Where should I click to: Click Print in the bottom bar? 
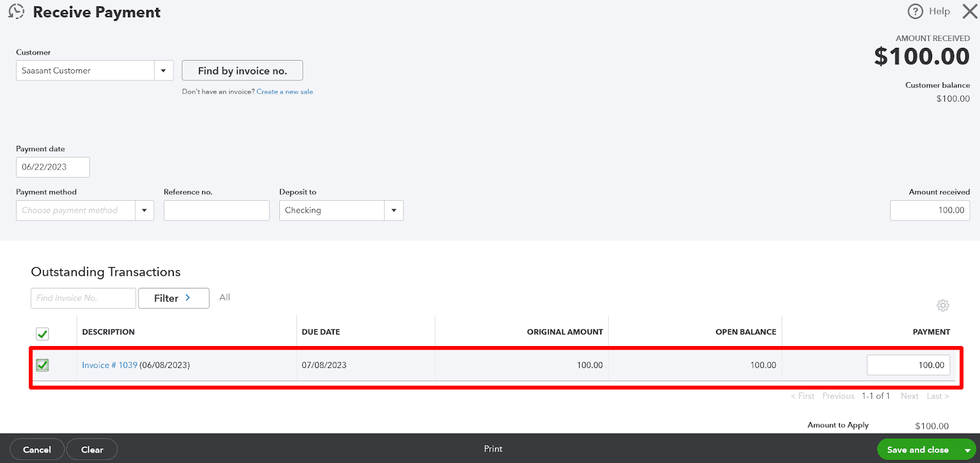493,449
